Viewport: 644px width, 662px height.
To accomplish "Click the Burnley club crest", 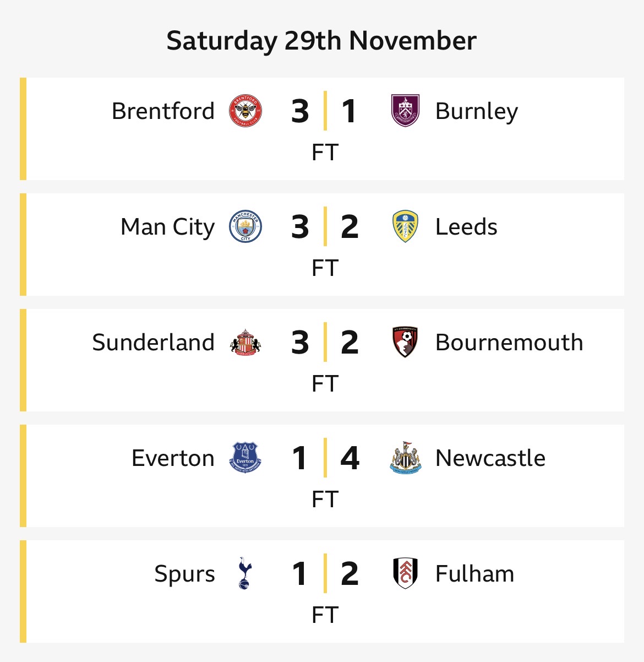I will (405, 111).
